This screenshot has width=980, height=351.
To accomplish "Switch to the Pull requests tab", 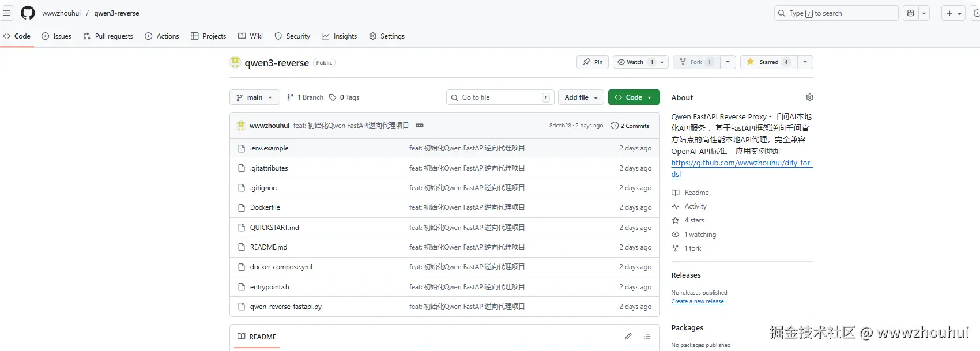I will [x=108, y=36].
